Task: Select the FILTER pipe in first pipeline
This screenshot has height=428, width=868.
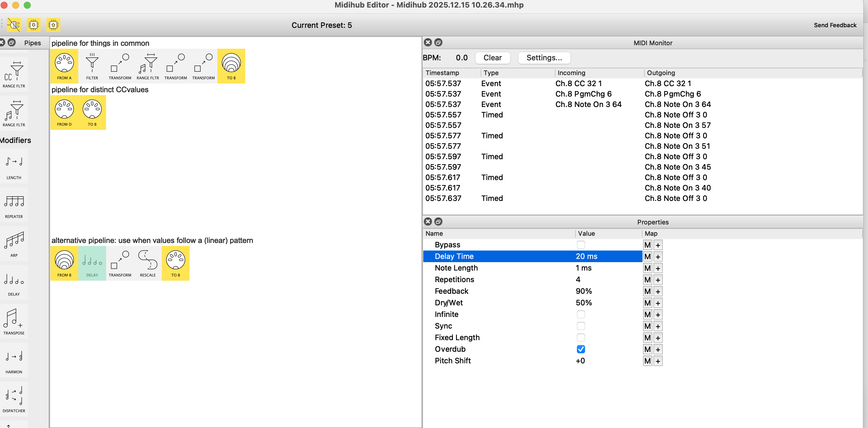Action: pyautogui.click(x=92, y=66)
